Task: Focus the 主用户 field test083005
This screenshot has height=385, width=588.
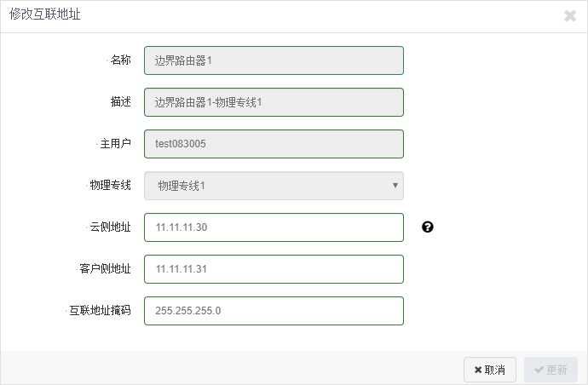Action: coord(274,144)
